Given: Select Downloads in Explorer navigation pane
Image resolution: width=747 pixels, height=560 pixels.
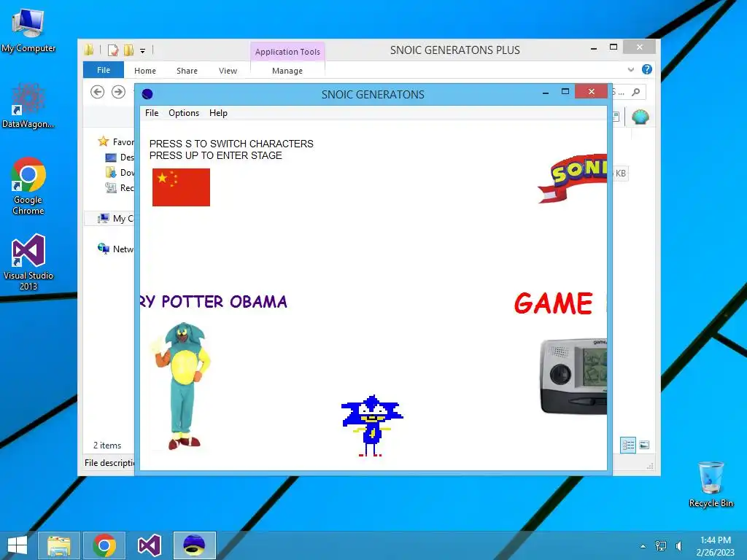Looking at the screenshot, I should click(x=119, y=172).
